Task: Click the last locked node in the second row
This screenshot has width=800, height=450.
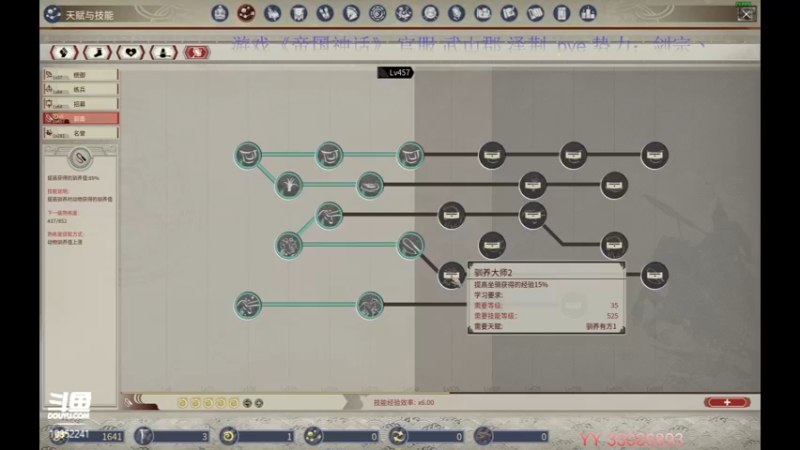Action: pyautogui.click(x=614, y=185)
